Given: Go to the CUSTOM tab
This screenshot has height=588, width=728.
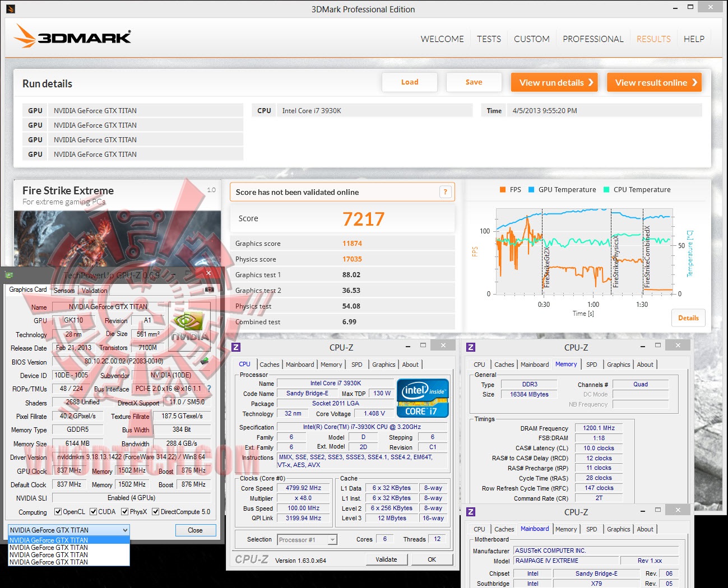Looking at the screenshot, I should click(x=531, y=39).
